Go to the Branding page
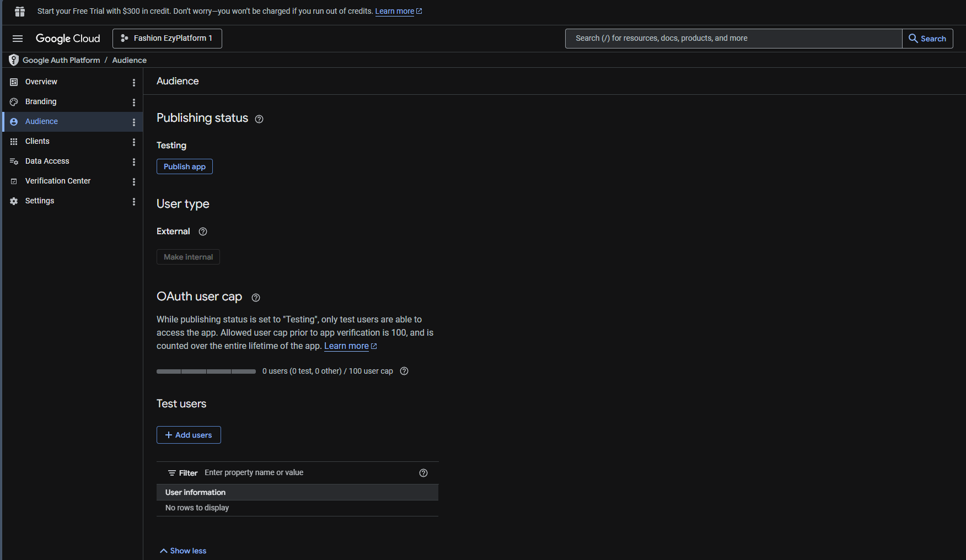The height and width of the screenshot is (560, 966). (x=41, y=101)
